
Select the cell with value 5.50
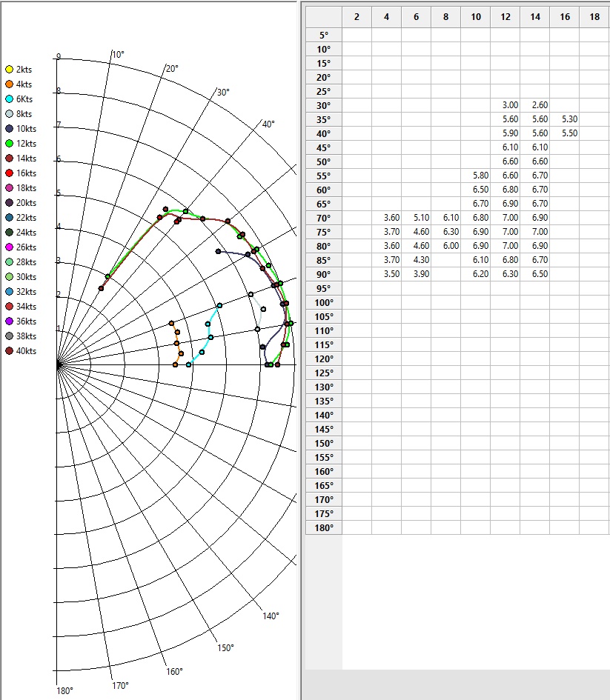pyautogui.click(x=565, y=133)
